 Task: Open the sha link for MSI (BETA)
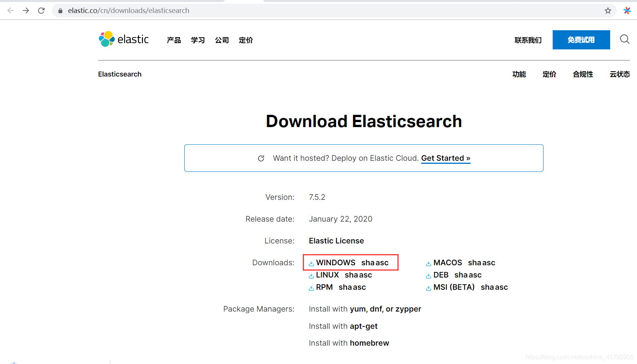click(487, 287)
